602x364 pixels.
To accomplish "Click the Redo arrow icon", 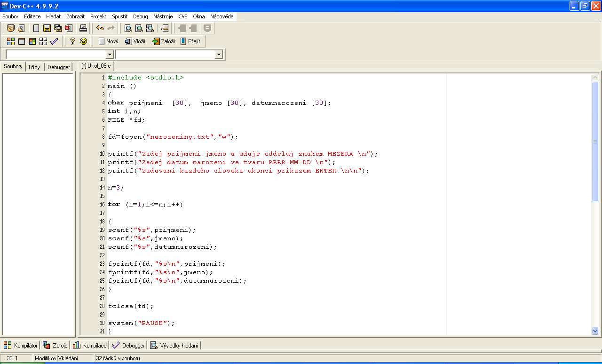I will pyautogui.click(x=111, y=28).
